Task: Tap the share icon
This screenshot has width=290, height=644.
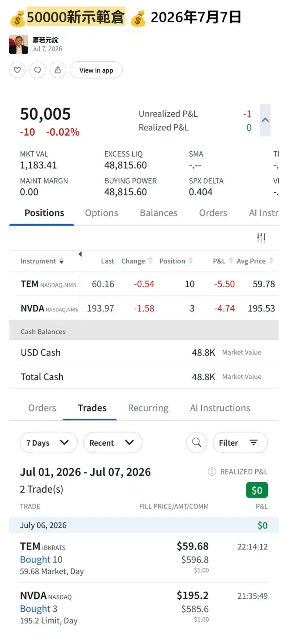Action: [x=58, y=70]
